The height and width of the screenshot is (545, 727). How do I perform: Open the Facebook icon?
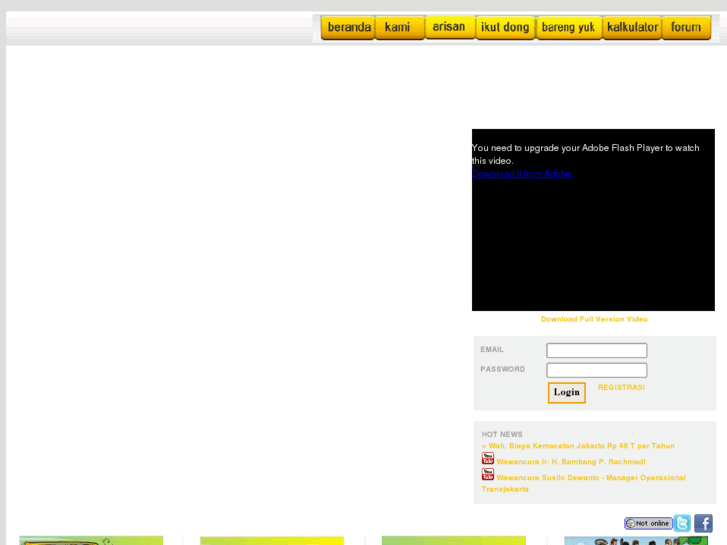point(703,523)
